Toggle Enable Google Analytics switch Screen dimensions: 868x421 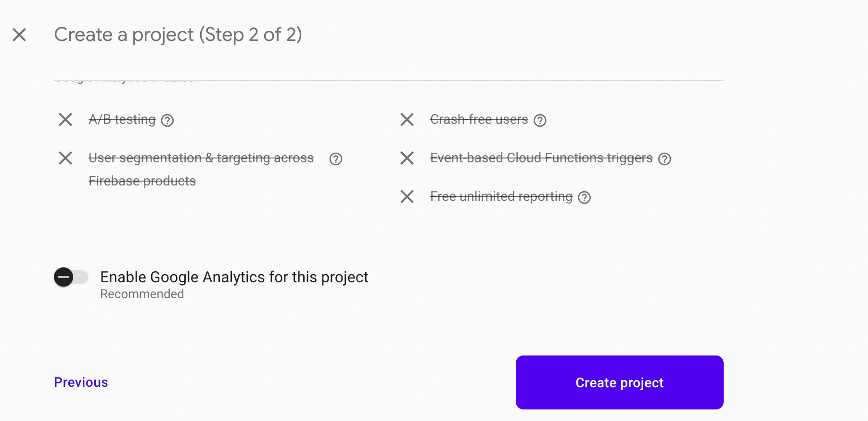coord(71,277)
